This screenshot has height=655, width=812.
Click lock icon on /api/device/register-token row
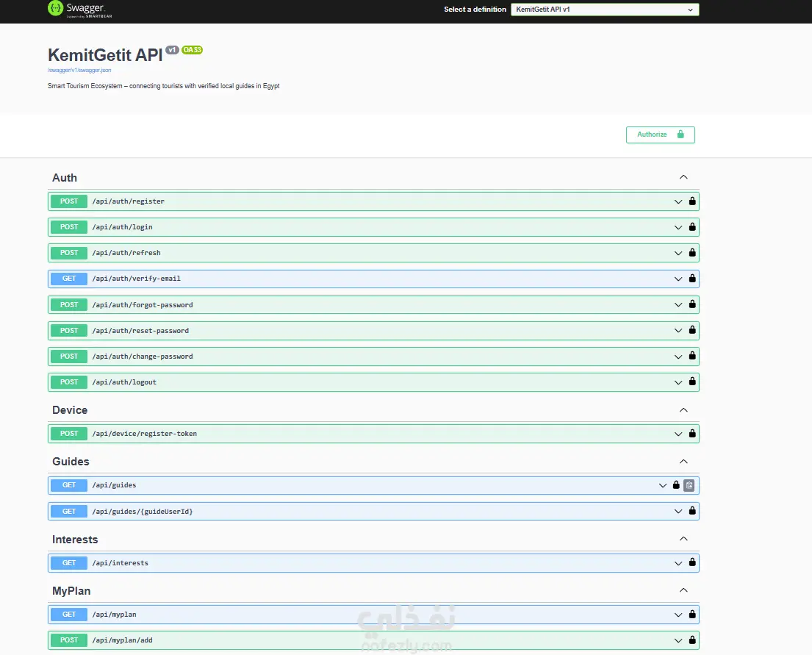pyautogui.click(x=692, y=433)
